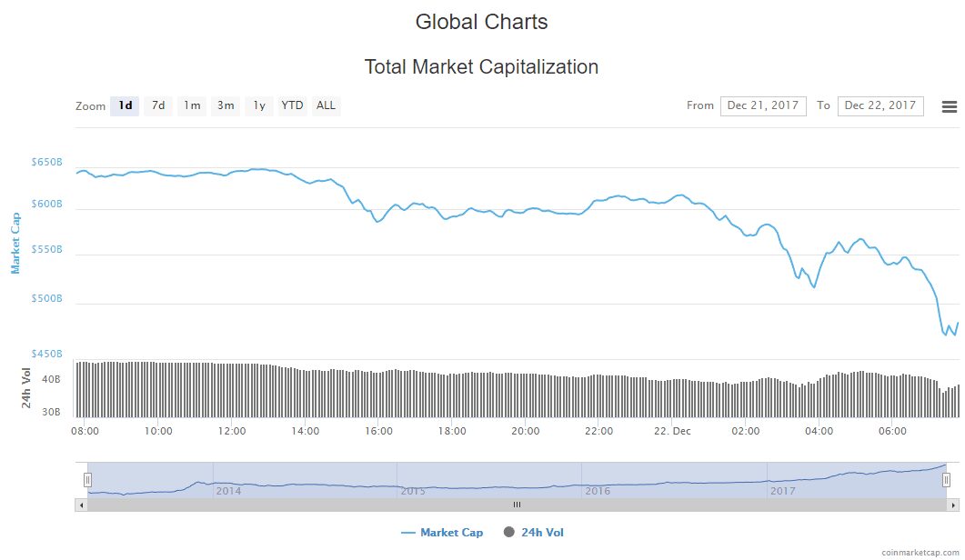Grab the left navigator range handle
Image resolution: width=965 pixels, height=560 pixels.
tap(88, 480)
